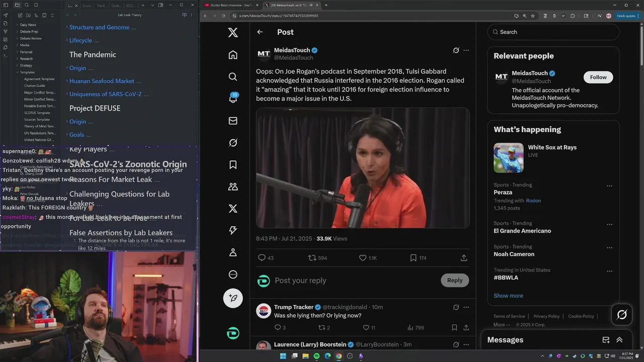Open floating Grok button near Messages
This screenshot has width=644, height=362.
coord(622,315)
